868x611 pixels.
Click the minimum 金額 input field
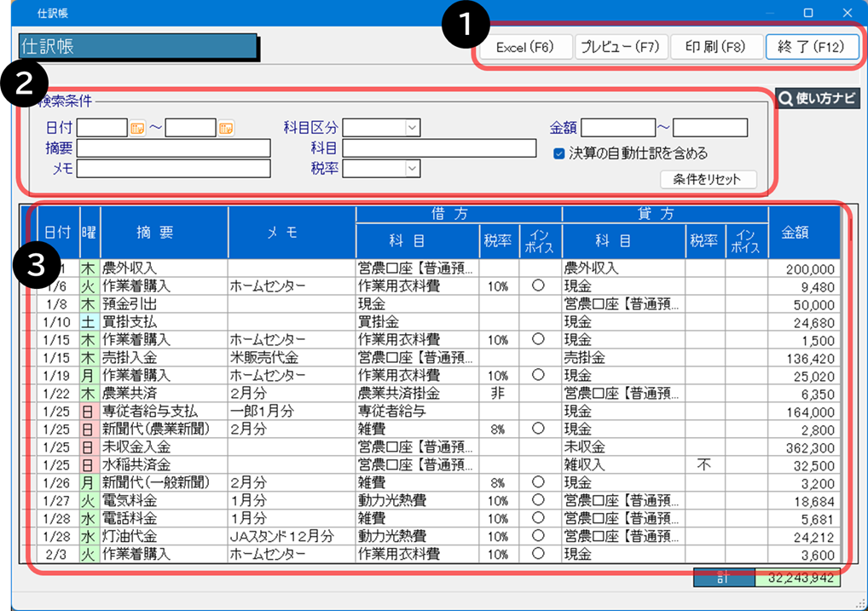coord(617,128)
